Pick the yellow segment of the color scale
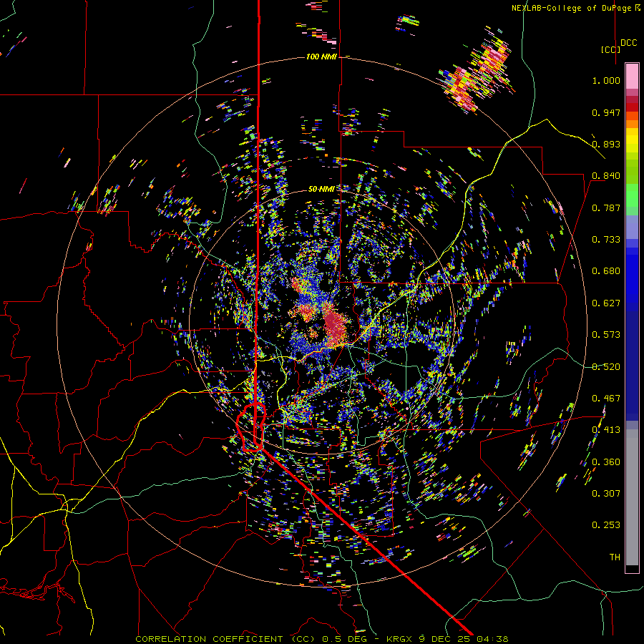 (632, 141)
